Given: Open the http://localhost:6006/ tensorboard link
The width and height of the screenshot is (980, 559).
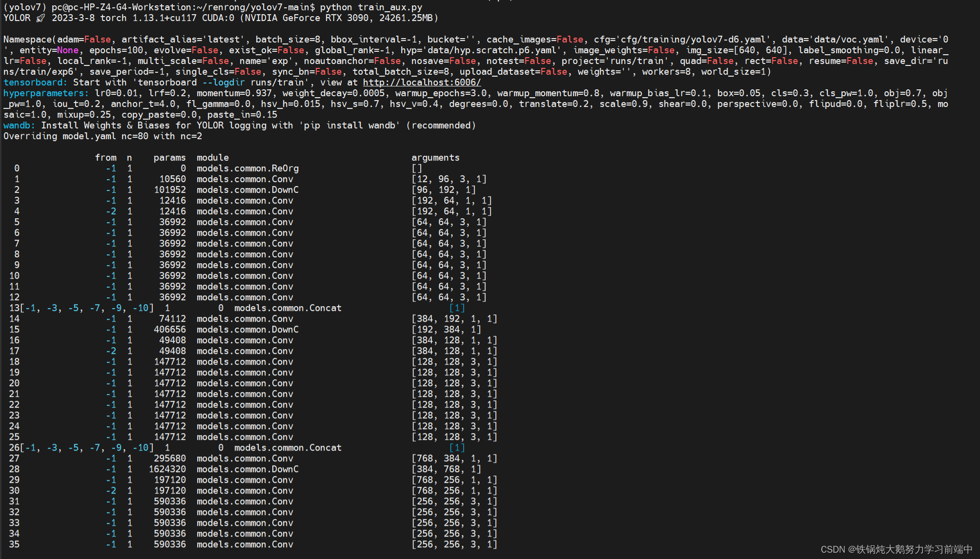Looking at the screenshot, I should [x=422, y=83].
